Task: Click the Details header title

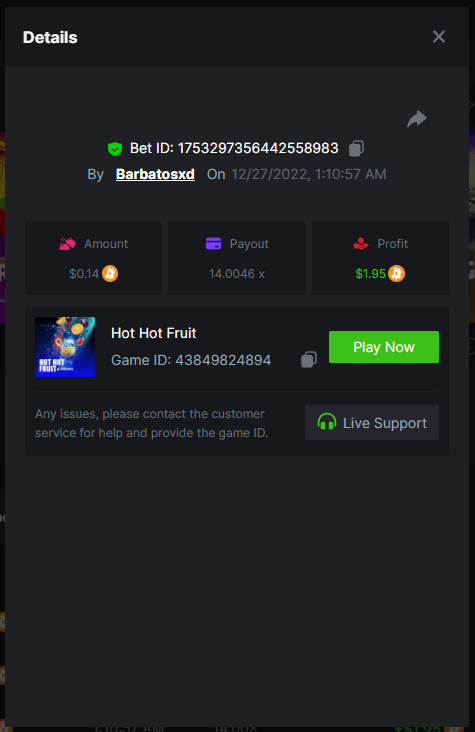Action: (50, 37)
